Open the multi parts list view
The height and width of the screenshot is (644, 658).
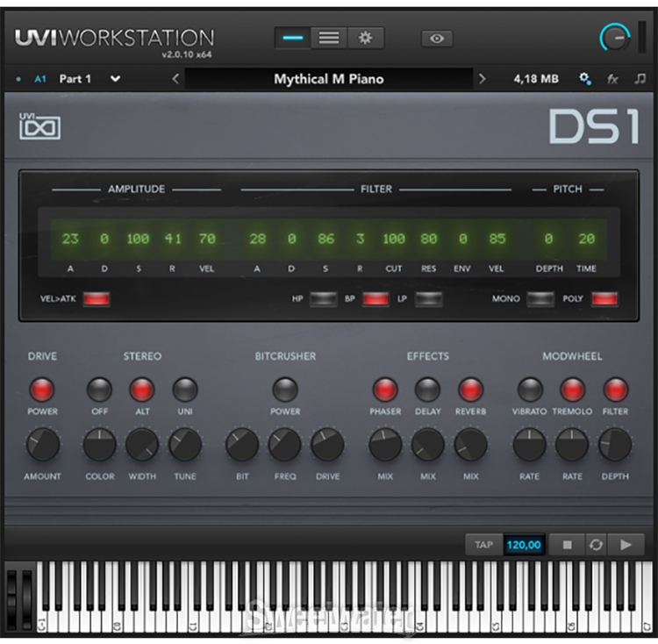[x=329, y=39]
